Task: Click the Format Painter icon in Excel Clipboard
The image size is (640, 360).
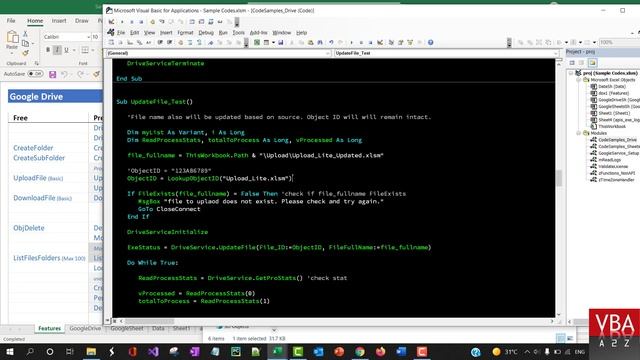Action: [25, 53]
